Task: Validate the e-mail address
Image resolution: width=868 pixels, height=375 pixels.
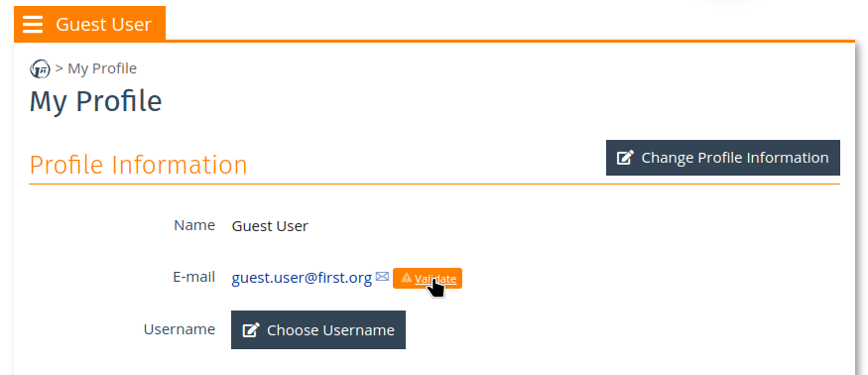Action: pos(428,278)
